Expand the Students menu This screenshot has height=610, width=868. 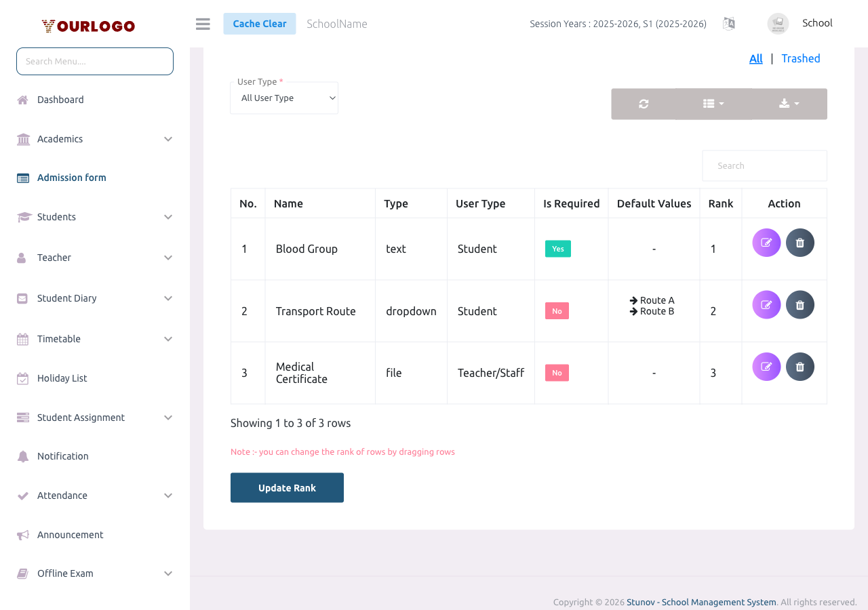click(x=57, y=217)
